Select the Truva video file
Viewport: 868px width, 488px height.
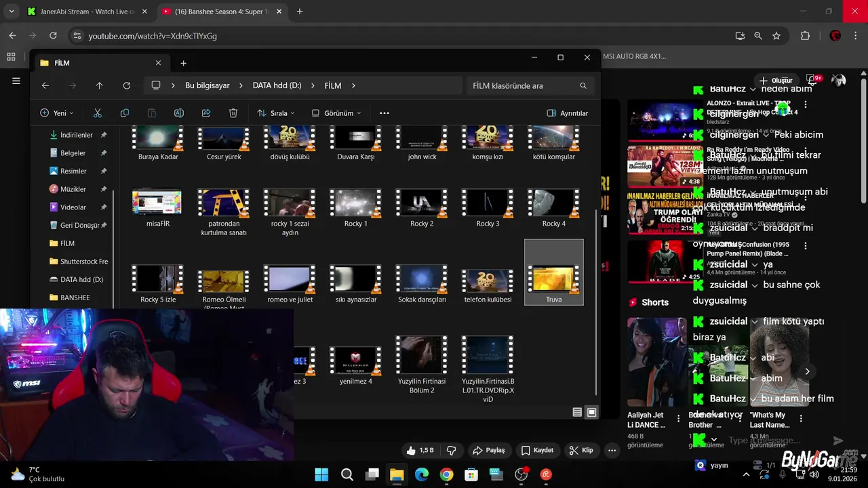click(x=553, y=272)
